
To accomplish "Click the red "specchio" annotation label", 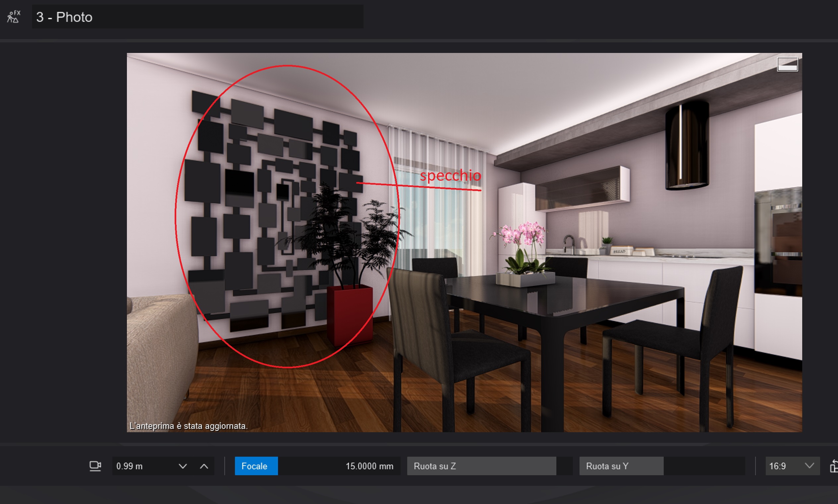I will pos(450,176).
